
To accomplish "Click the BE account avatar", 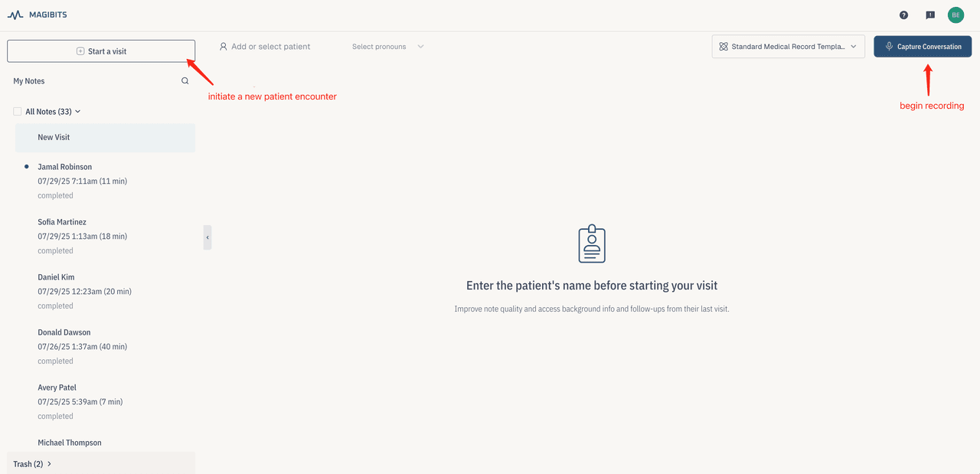I will pos(955,15).
